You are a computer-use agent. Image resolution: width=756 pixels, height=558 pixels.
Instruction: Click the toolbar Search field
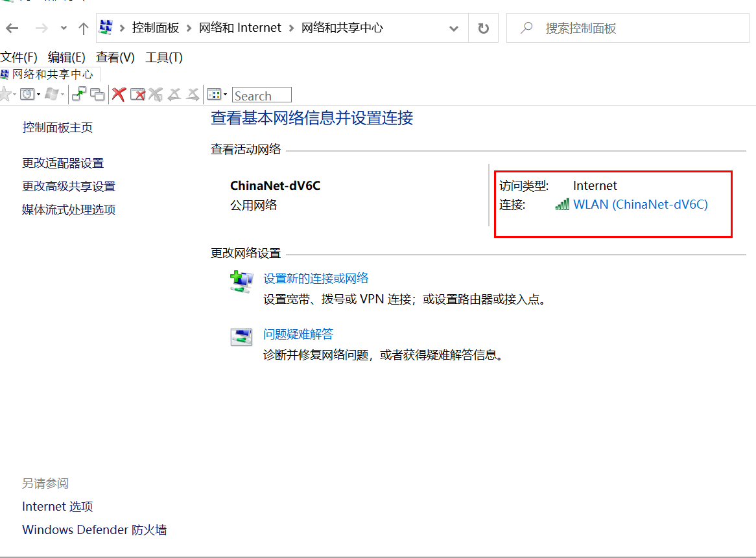click(262, 95)
